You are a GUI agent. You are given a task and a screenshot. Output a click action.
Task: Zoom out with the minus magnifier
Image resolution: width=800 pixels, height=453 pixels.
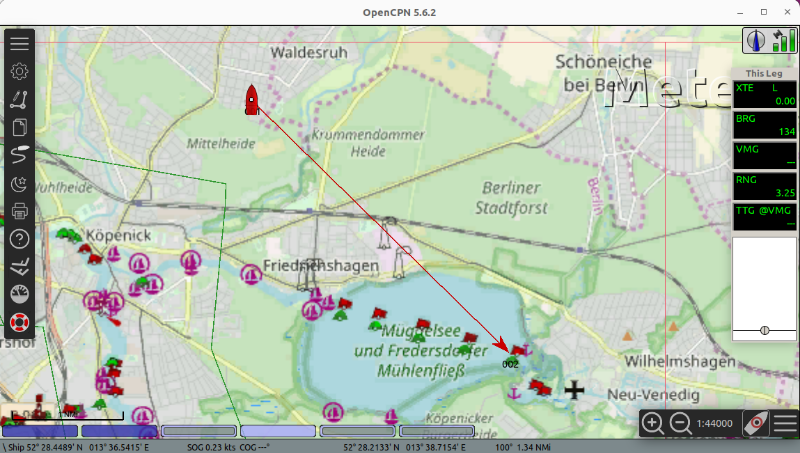click(681, 423)
